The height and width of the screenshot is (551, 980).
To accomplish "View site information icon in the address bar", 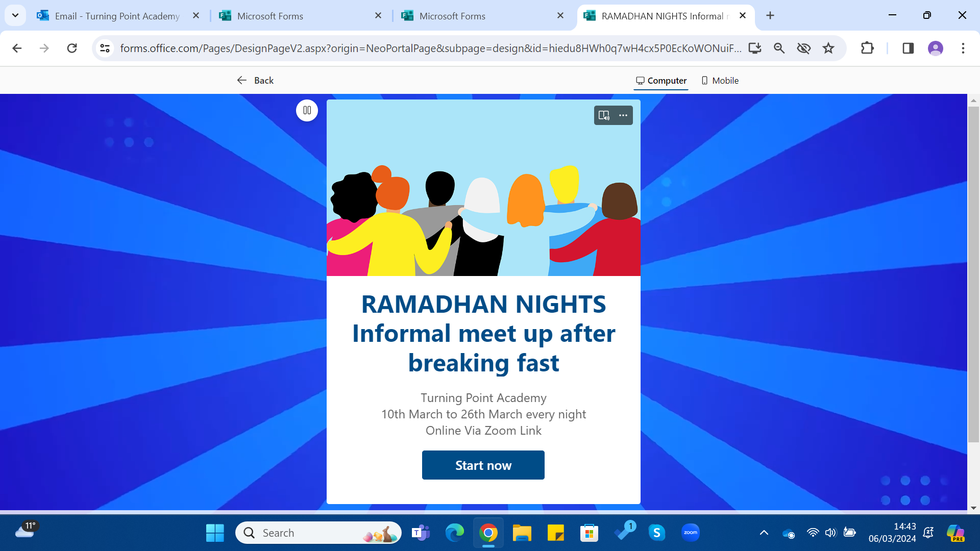I will coord(105,48).
